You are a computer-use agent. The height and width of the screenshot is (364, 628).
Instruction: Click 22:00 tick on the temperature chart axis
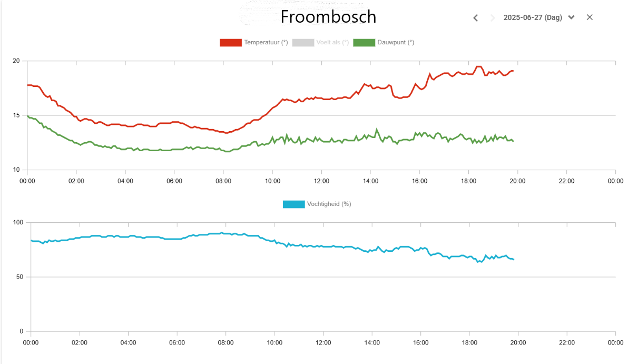click(x=566, y=181)
